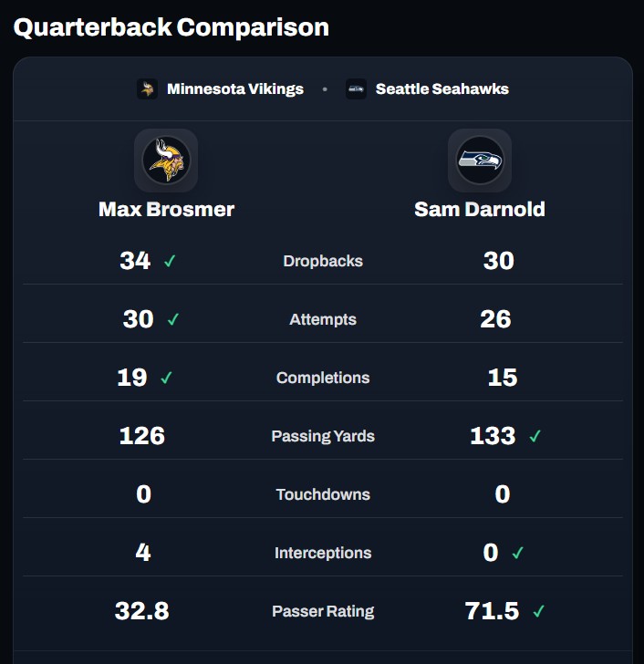Click the Passing Yards stat label
644x664 pixels.
pyautogui.click(x=323, y=436)
